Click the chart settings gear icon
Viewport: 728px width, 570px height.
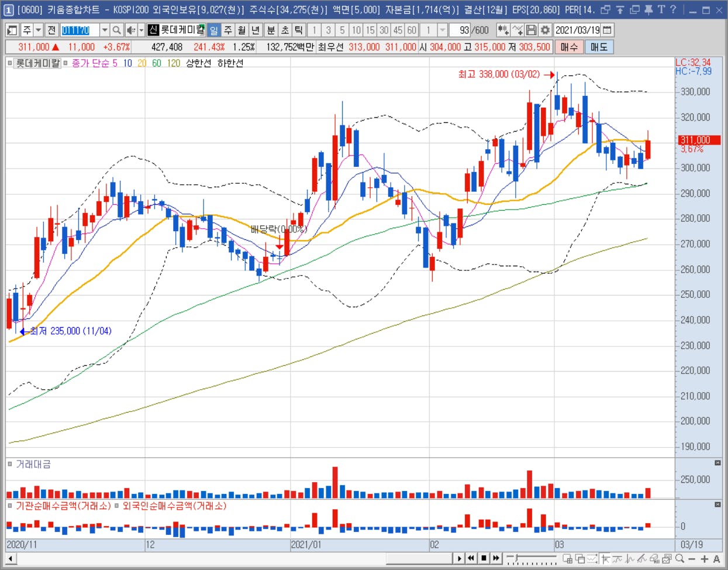click(x=545, y=30)
